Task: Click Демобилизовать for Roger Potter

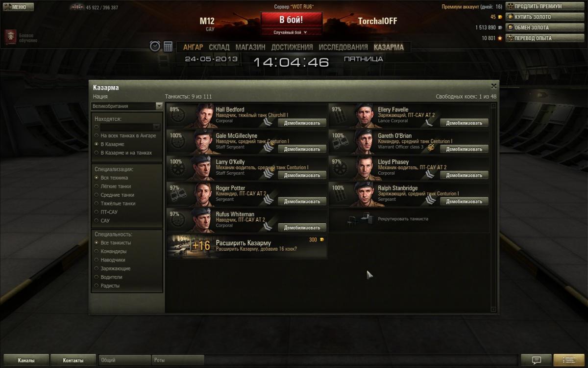Action: [302, 201]
